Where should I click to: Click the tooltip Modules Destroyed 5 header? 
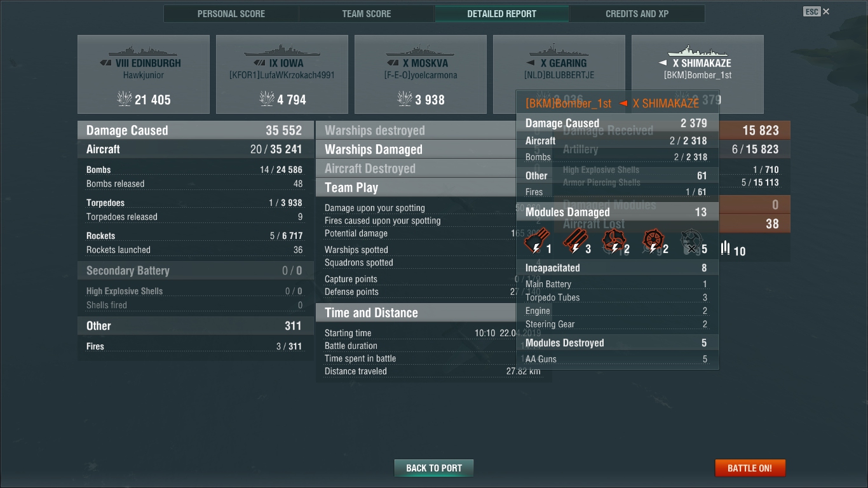(618, 342)
